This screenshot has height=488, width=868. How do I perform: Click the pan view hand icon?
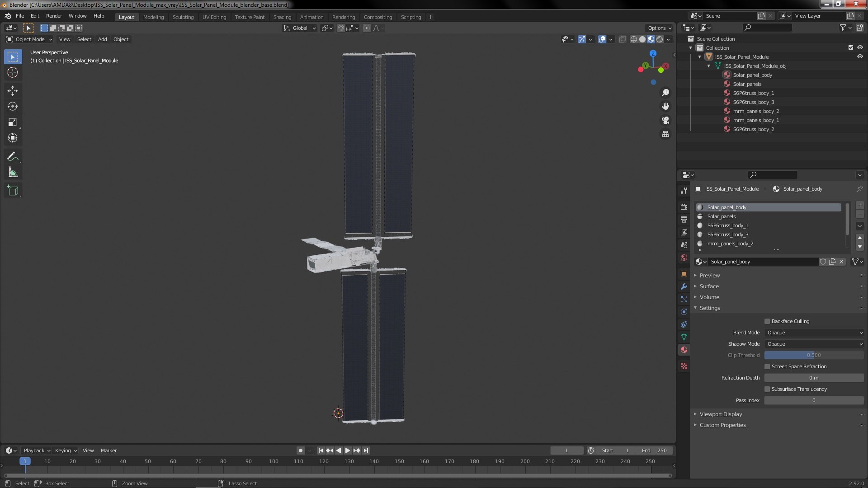(665, 106)
